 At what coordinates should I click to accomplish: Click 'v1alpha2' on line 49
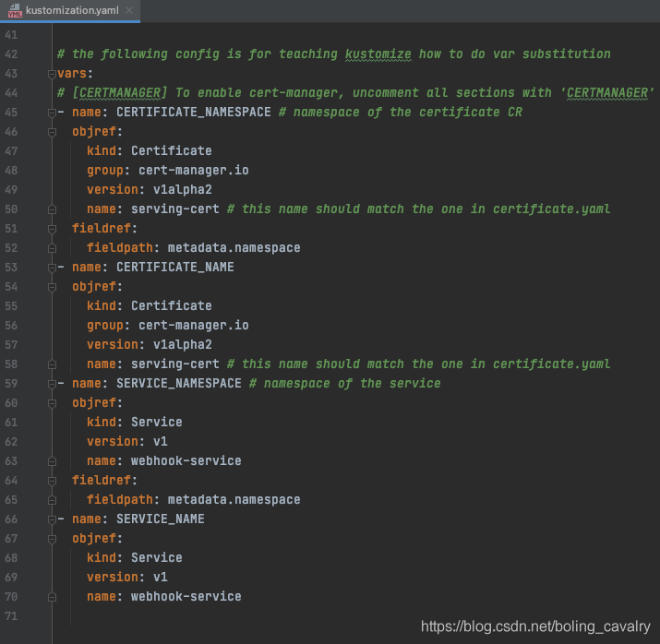[x=183, y=190]
